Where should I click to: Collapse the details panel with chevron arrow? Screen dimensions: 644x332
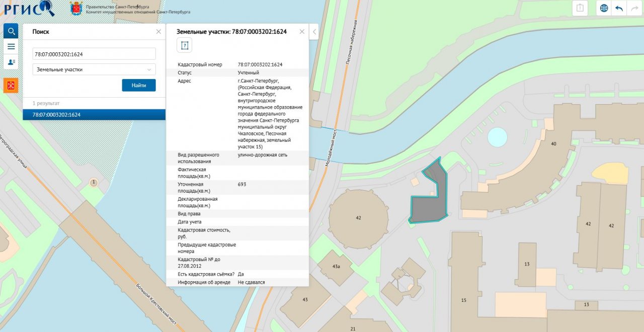pyautogui.click(x=314, y=32)
